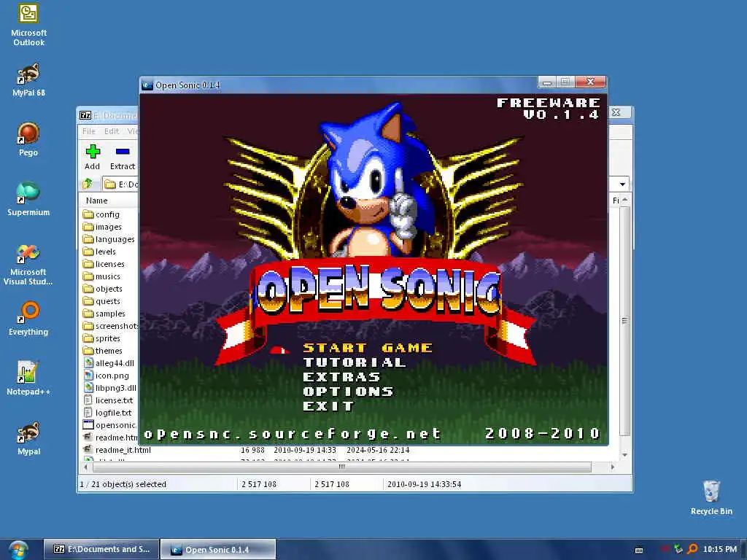The image size is (747, 560).
Task: Choose EXIT in Open Sonic menu
Action: pos(329,406)
